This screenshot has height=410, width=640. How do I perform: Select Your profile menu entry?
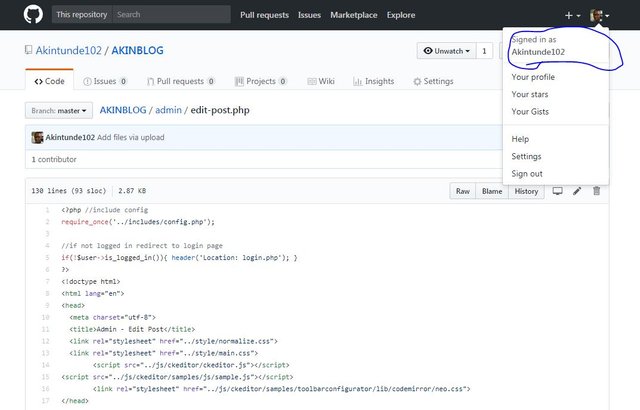click(532, 77)
